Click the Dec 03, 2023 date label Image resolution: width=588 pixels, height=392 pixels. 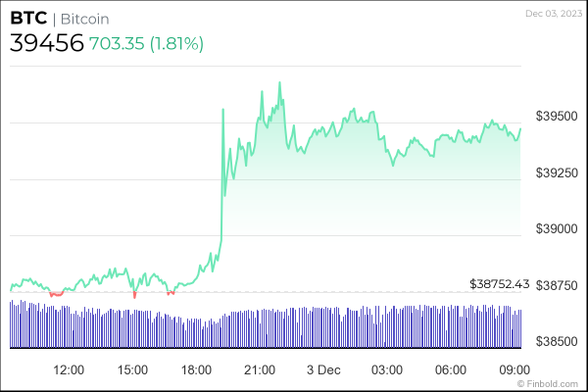point(552,14)
